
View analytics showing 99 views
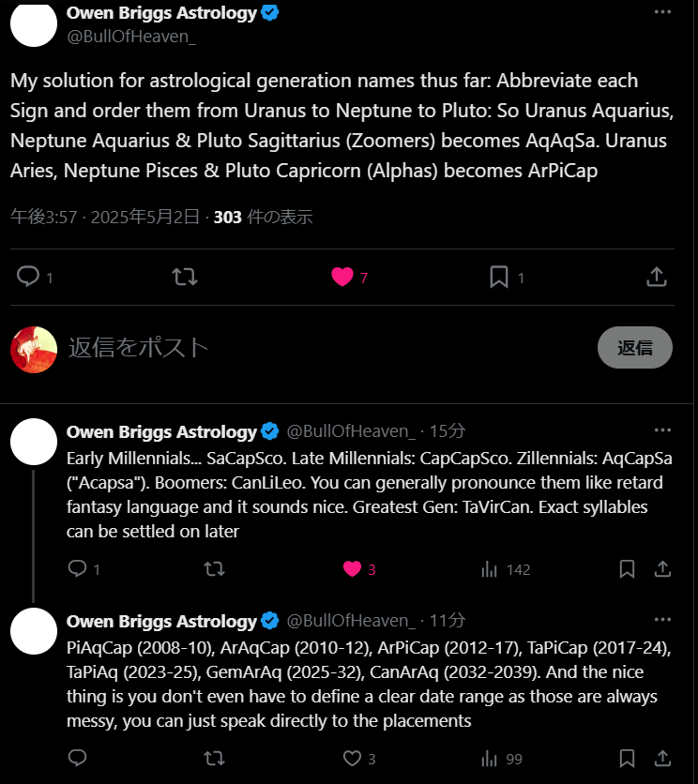click(x=501, y=759)
